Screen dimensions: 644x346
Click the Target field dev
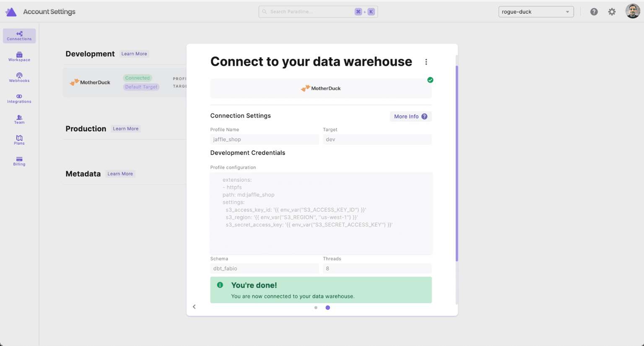coord(377,139)
